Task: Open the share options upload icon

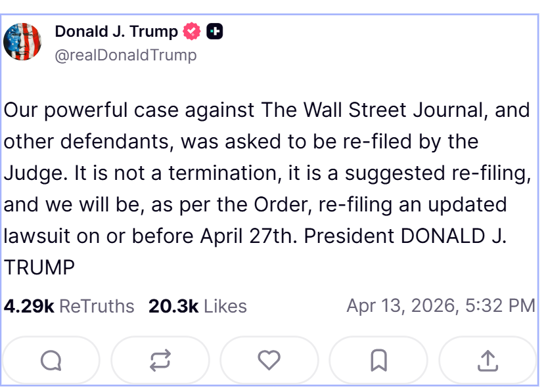Action: pyautogui.click(x=487, y=360)
